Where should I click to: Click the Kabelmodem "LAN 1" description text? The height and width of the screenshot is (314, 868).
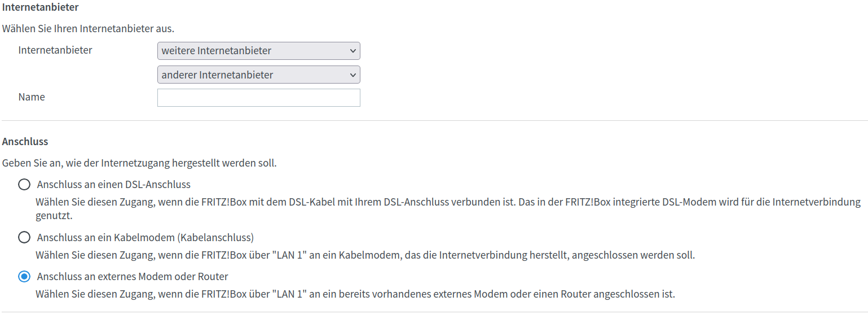[x=365, y=255]
